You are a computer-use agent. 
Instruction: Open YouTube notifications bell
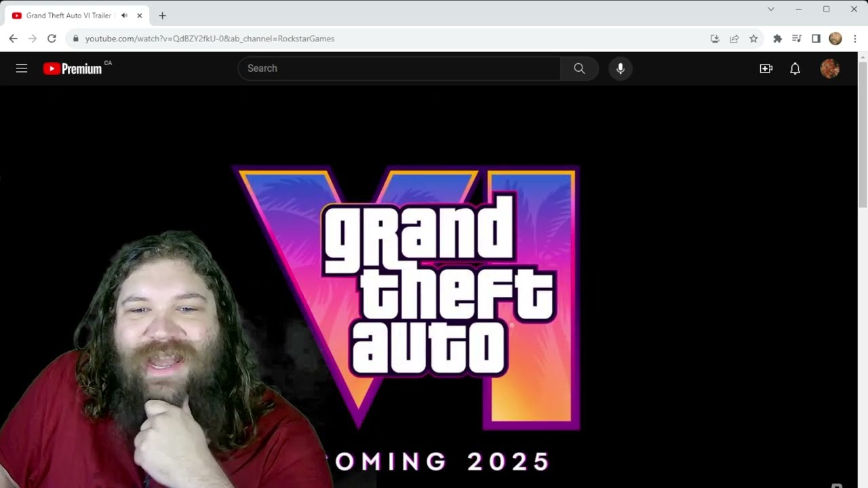[795, 68]
